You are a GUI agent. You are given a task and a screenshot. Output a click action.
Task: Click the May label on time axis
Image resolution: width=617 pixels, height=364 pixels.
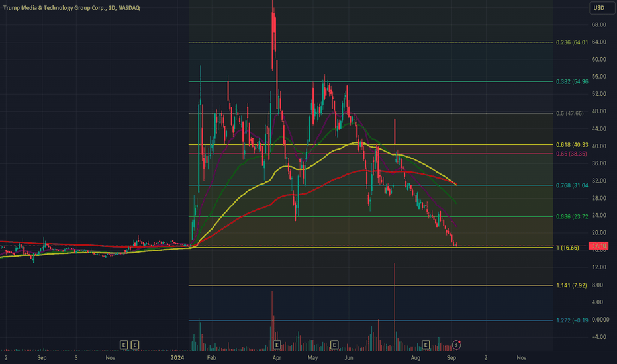click(313, 357)
